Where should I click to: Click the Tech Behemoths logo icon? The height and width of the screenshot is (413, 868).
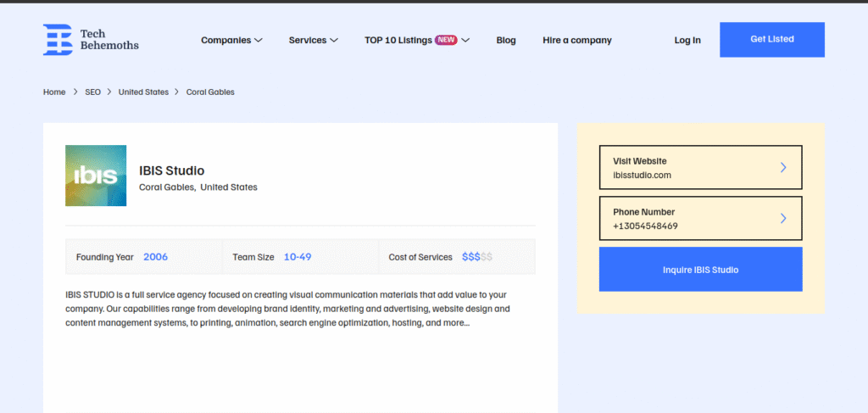[x=58, y=40]
